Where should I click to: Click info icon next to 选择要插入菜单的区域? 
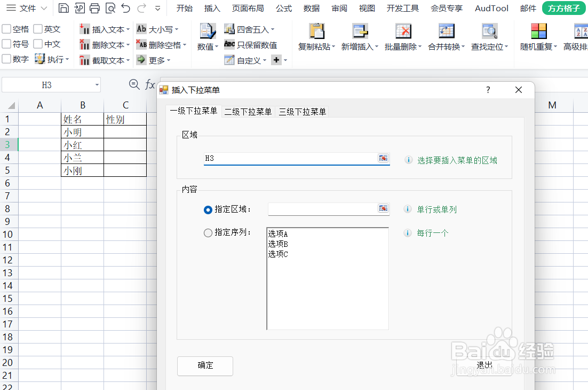point(408,160)
